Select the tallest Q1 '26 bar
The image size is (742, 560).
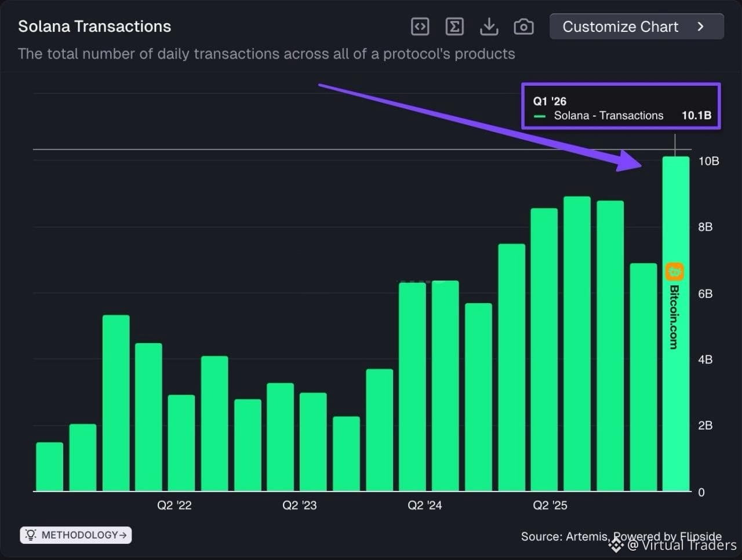tap(676, 323)
